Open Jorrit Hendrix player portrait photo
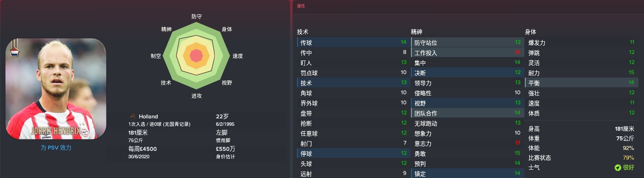 click(x=56, y=89)
